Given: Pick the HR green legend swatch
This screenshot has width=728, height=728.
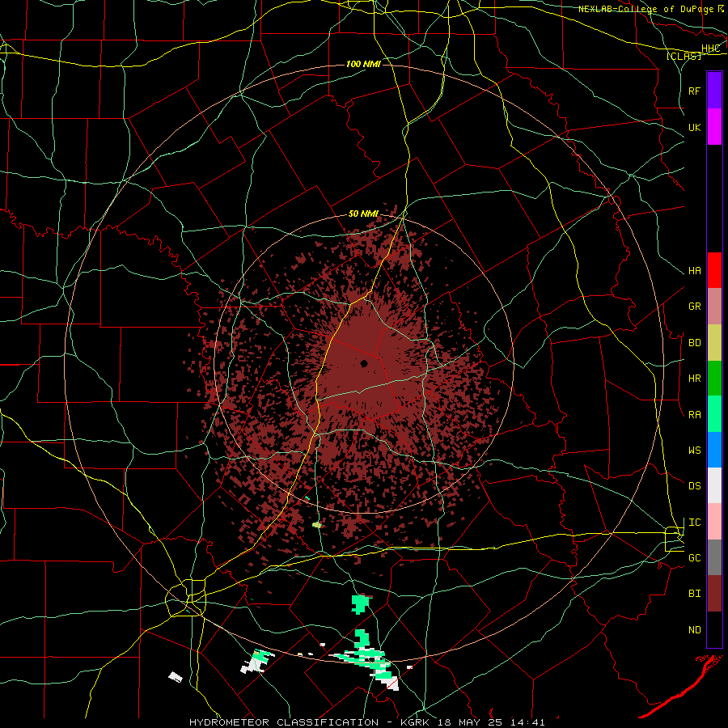Looking at the screenshot, I should (x=714, y=379).
